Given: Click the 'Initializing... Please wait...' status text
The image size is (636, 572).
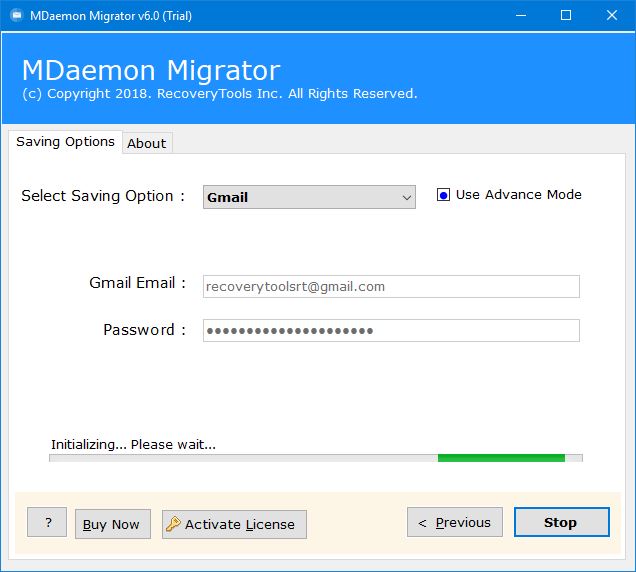Looking at the screenshot, I should [x=133, y=445].
